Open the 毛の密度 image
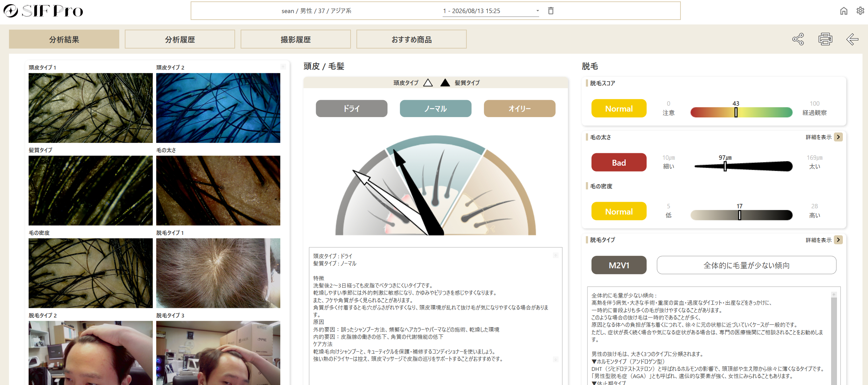Screen dimensions: 868x385 click(91, 273)
